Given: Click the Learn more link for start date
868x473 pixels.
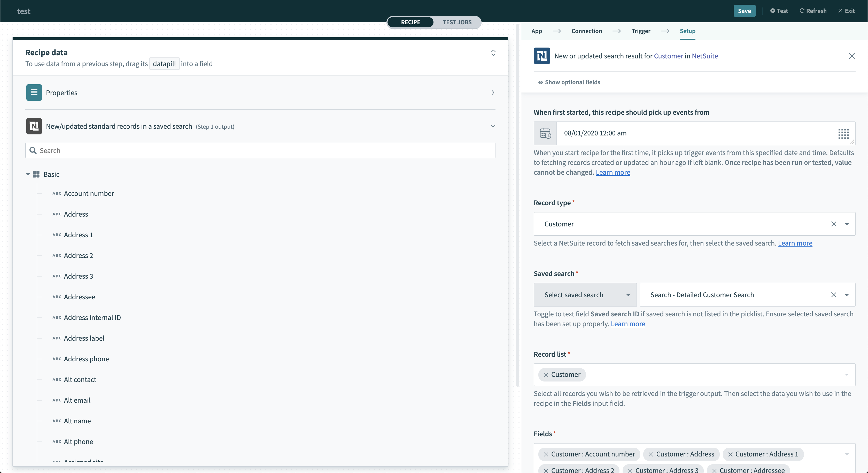Looking at the screenshot, I should tap(613, 172).
